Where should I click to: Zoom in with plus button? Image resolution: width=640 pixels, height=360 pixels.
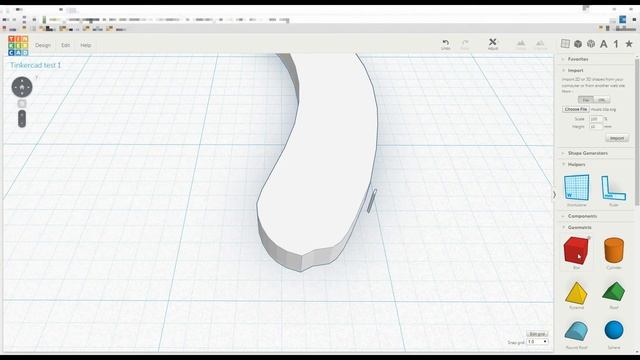22,115
